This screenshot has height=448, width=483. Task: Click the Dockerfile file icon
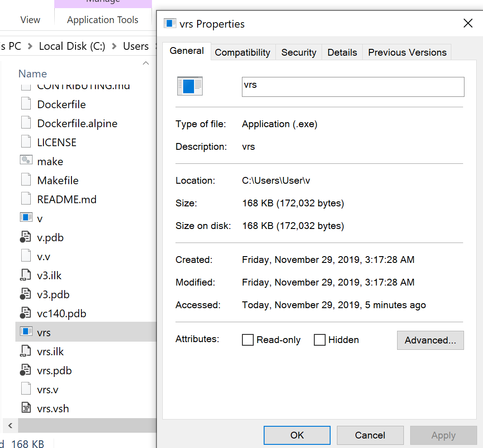26,104
